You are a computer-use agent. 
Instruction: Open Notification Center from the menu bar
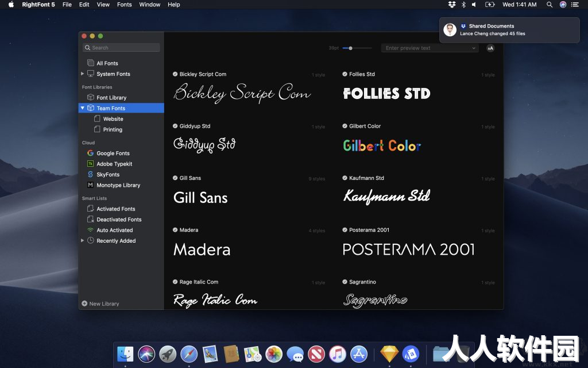pos(575,5)
